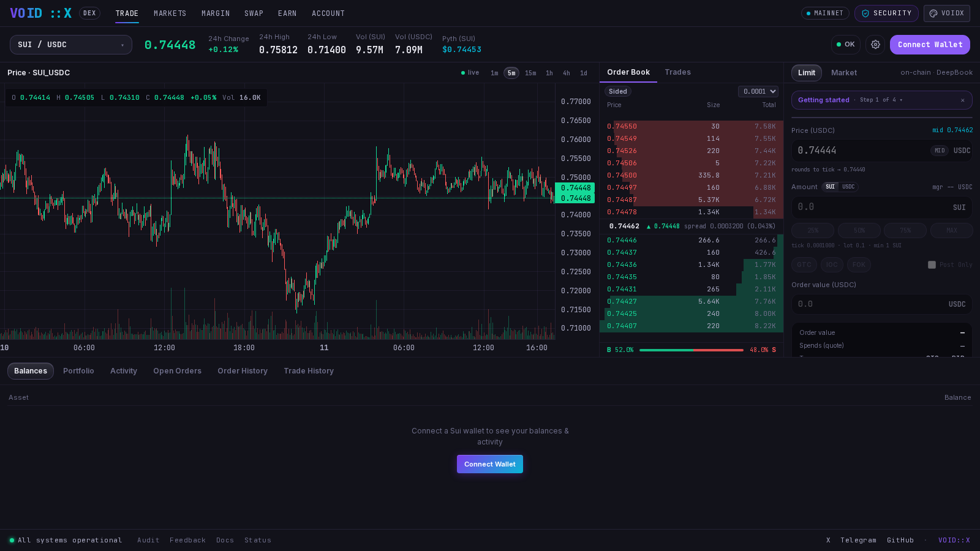The height and width of the screenshot is (551, 980).
Task: Open the SUI / USDC pair selector
Action: click(71, 45)
